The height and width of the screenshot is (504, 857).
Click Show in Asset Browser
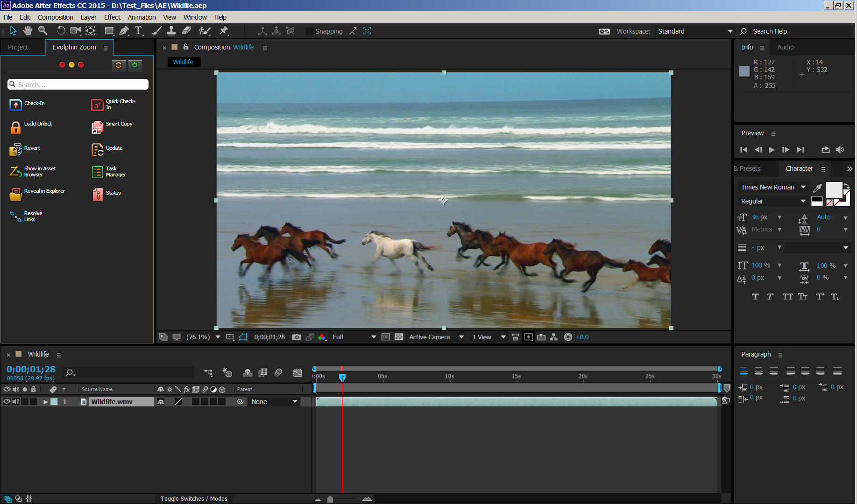pyautogui.click(x=33, y=171)
